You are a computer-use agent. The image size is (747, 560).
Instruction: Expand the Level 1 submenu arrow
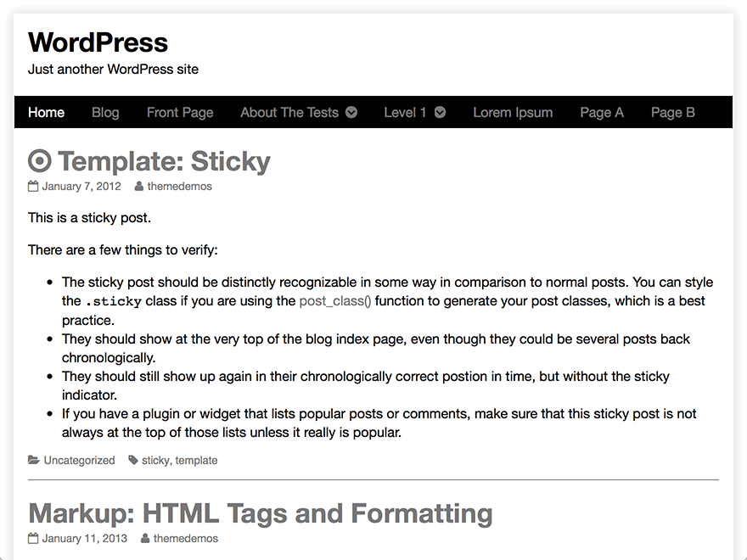point(440,112)
